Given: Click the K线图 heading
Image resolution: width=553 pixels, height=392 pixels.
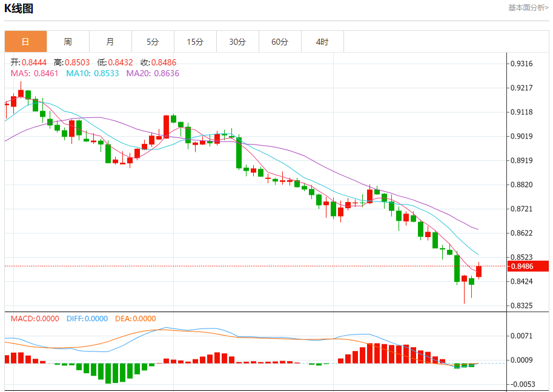Looking at the screenshot, I should 19,8.
